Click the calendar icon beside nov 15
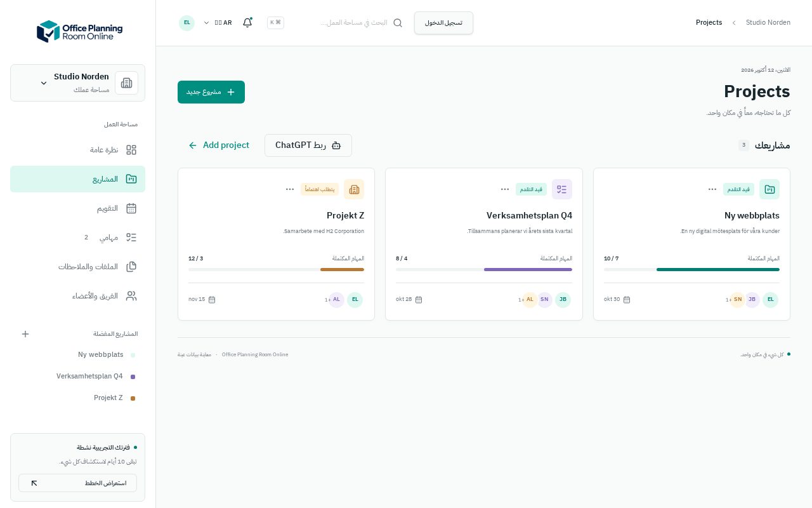This screenshot has width=812, height=508. 212,300
